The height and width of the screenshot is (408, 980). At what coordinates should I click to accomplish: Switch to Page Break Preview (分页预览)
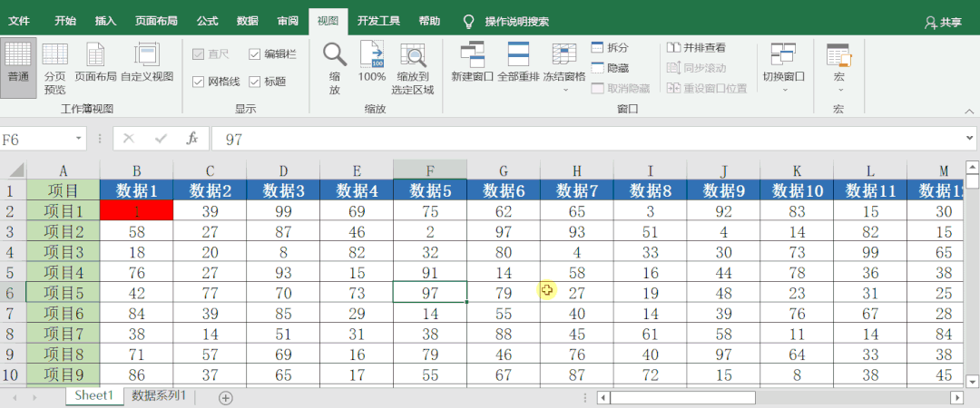(x=55, y=68)
